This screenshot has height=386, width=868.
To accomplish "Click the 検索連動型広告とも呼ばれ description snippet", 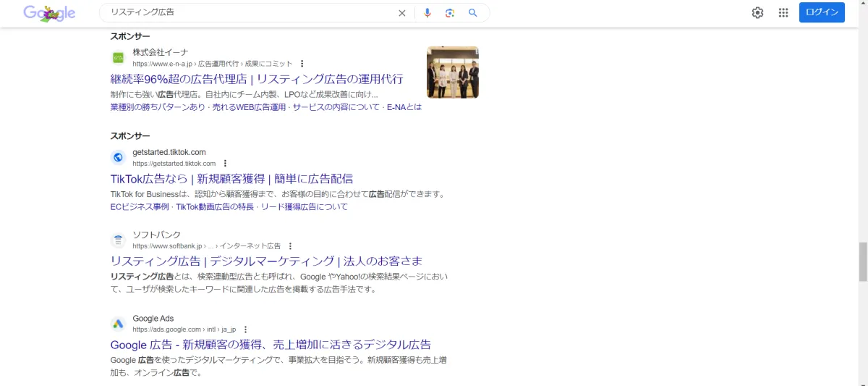I will point(278,283).
